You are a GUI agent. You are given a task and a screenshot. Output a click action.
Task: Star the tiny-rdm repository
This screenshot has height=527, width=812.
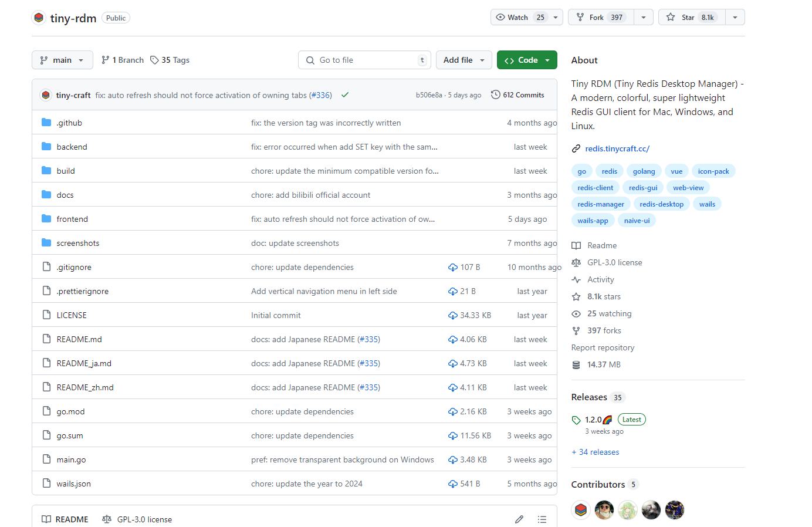pyautogui.click(x=692, y=18)
